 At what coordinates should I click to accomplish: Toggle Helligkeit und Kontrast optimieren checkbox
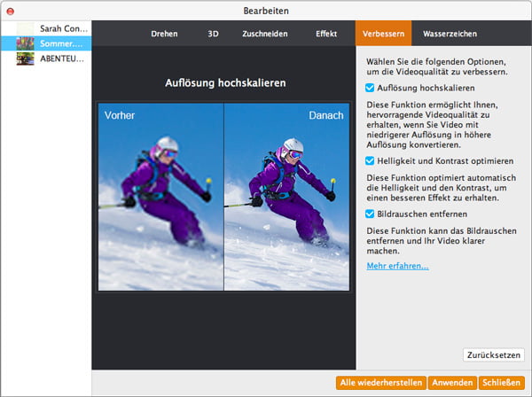pyautogui.click(x=371, y=160)
